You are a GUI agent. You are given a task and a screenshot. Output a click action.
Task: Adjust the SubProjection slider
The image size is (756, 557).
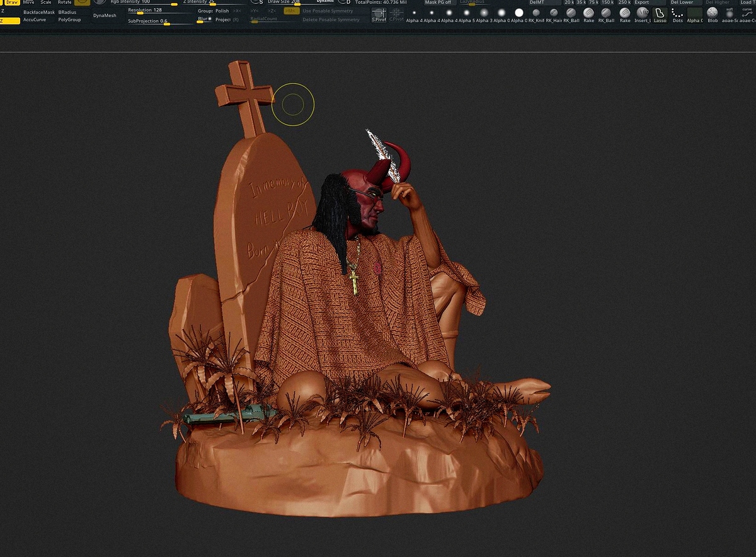click(161, 21)
